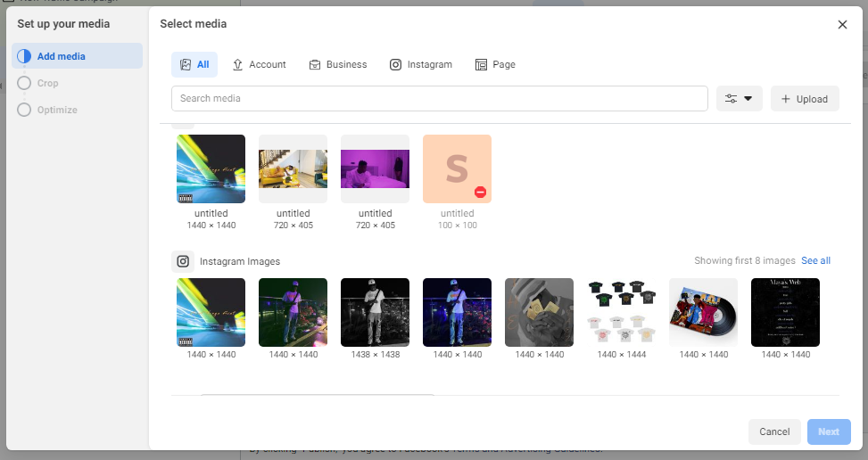Image resolution: width=868 pixels, height=460 pixels.
Task: Select the Instagram vinyl record album image
Action: [x=703, y=312]
